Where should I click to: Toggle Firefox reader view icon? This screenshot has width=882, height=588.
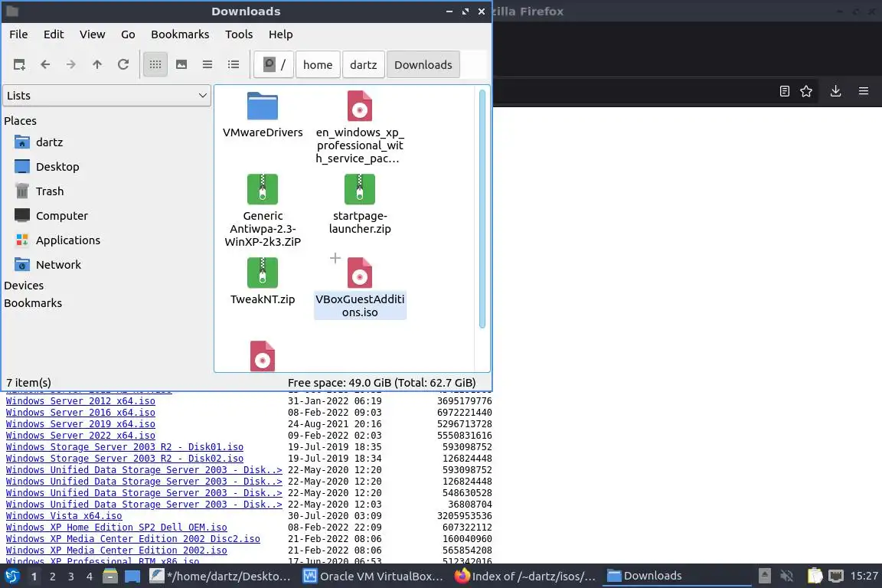785,91
